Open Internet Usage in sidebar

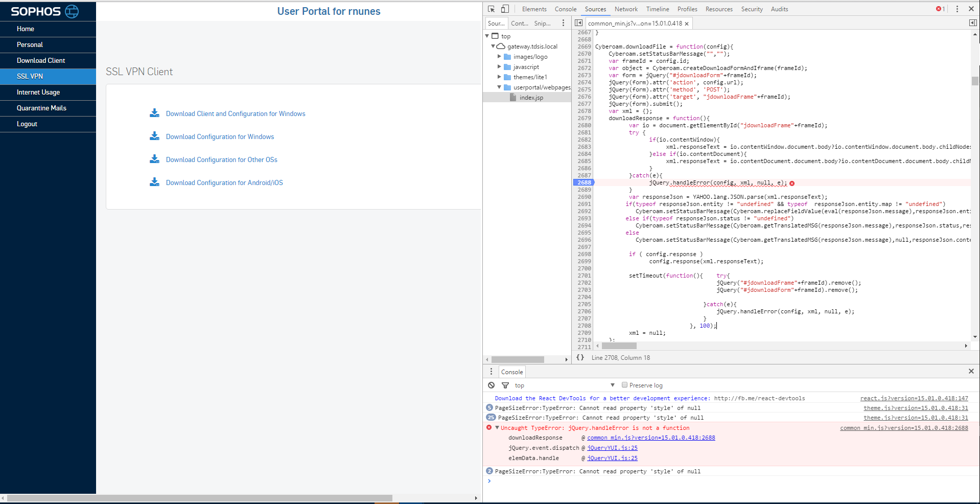[x=48, y=92]
